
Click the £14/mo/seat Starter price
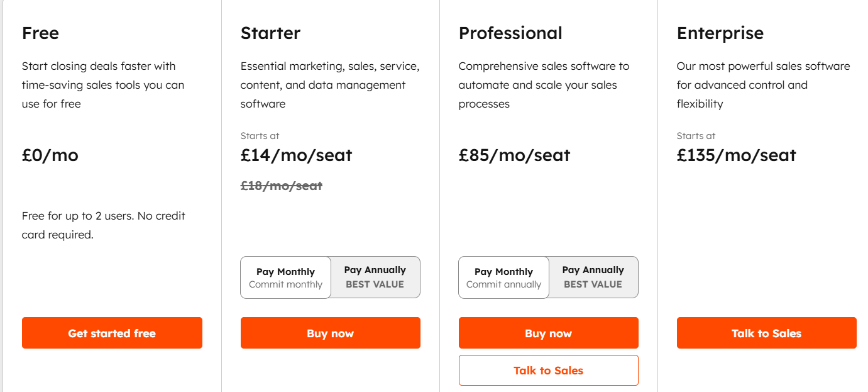pyautogui.click(x=296, y=155)
